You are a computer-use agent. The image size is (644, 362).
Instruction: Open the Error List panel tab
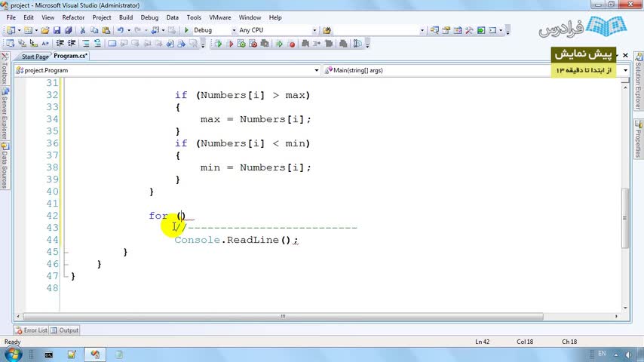(x=31, y=330)
